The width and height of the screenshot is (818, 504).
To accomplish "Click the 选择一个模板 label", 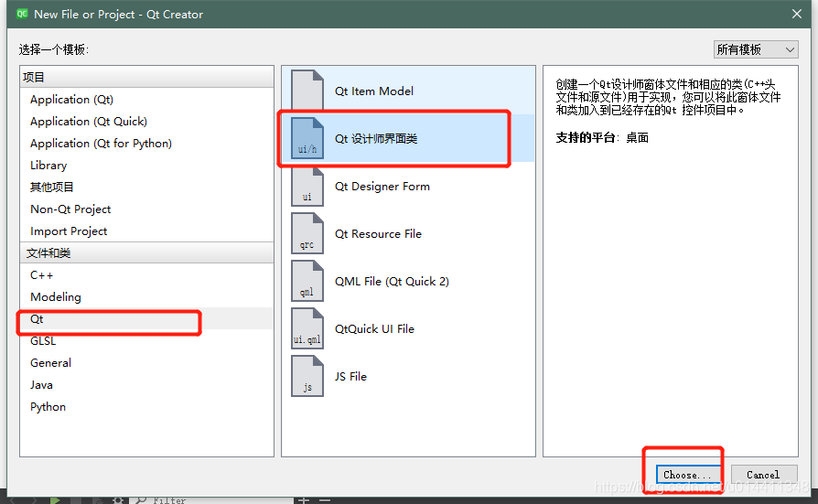I will [54, 49].
